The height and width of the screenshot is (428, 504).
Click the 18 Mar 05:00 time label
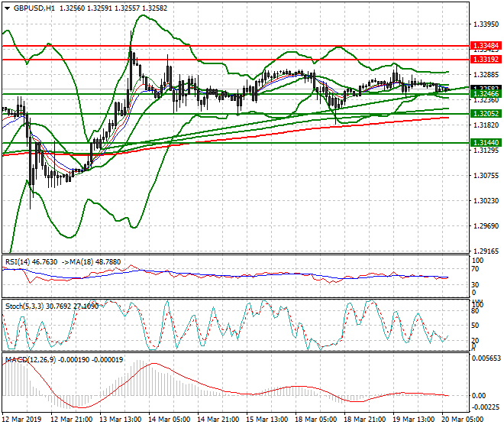pos(315,420)
